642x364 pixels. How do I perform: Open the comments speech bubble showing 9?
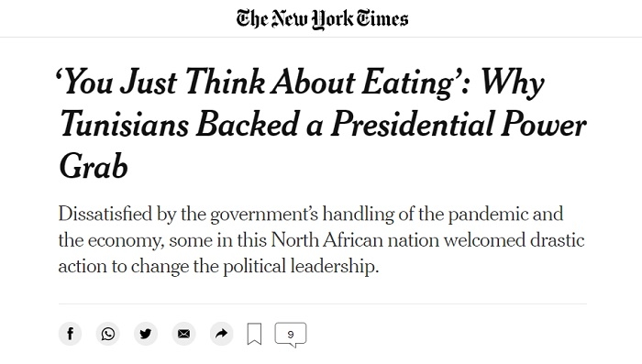pos(291,335)
